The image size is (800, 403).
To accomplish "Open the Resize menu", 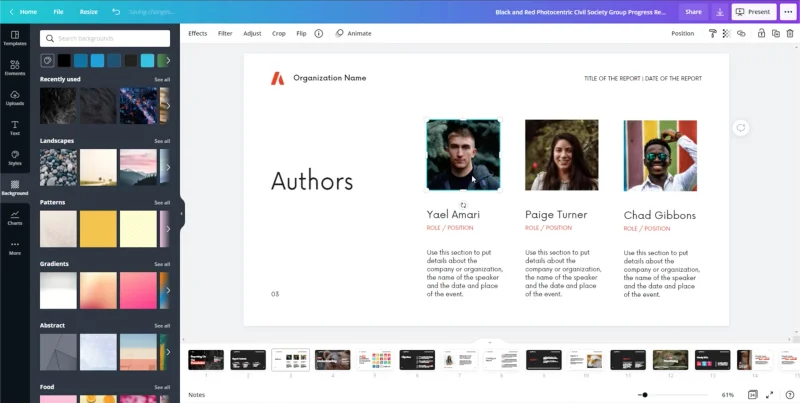I will [x=88, y=12].
